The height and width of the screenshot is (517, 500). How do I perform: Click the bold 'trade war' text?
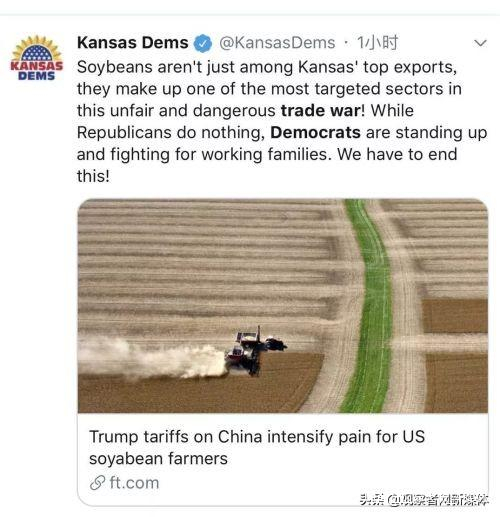point(321,111)
